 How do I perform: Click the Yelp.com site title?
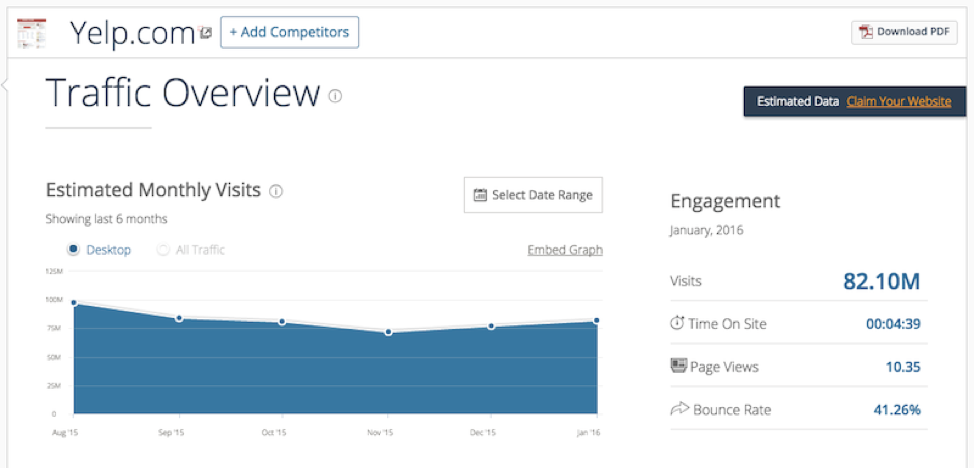point(133,33)
